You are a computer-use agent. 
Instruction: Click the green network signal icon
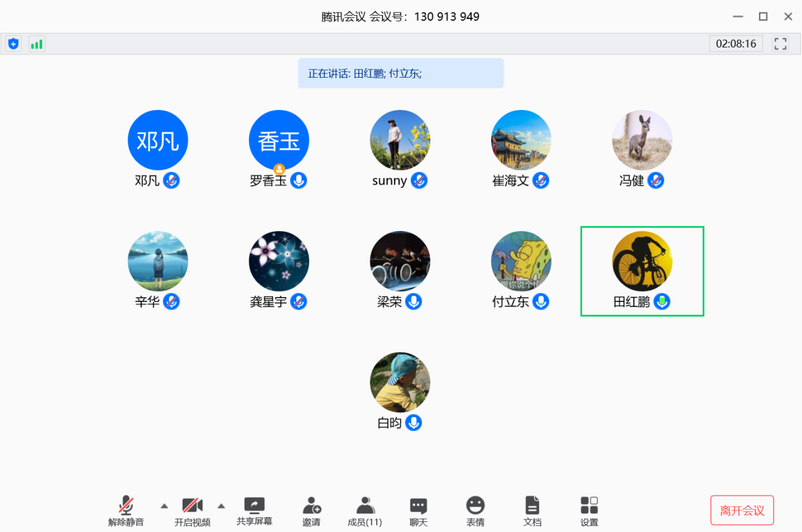point(37,44)
